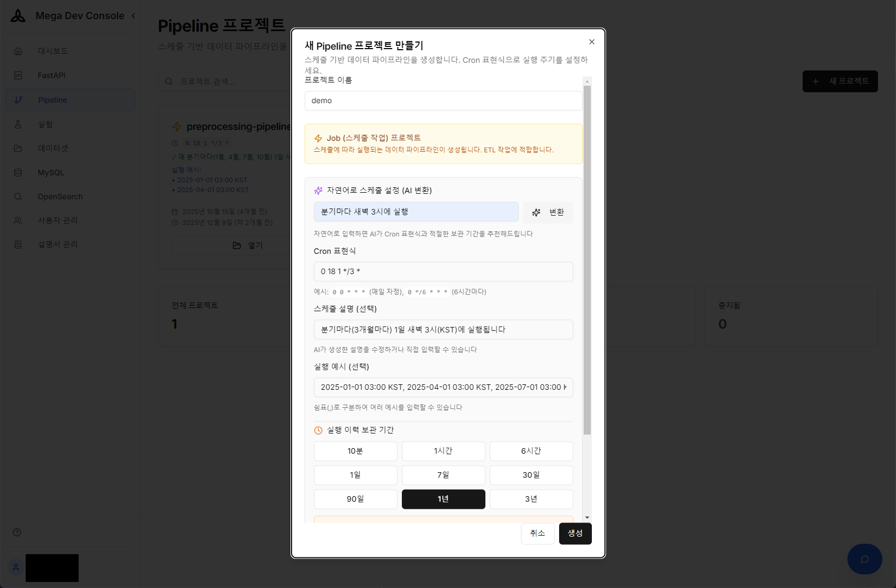
Task: Select the 10분 retention option
Action: (x=355, y=451)
